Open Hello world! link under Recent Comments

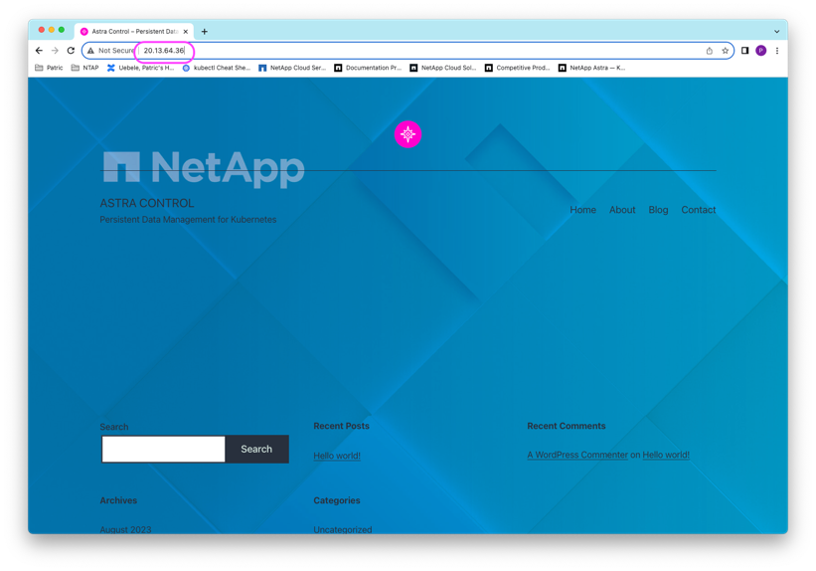tap(666, 455)
